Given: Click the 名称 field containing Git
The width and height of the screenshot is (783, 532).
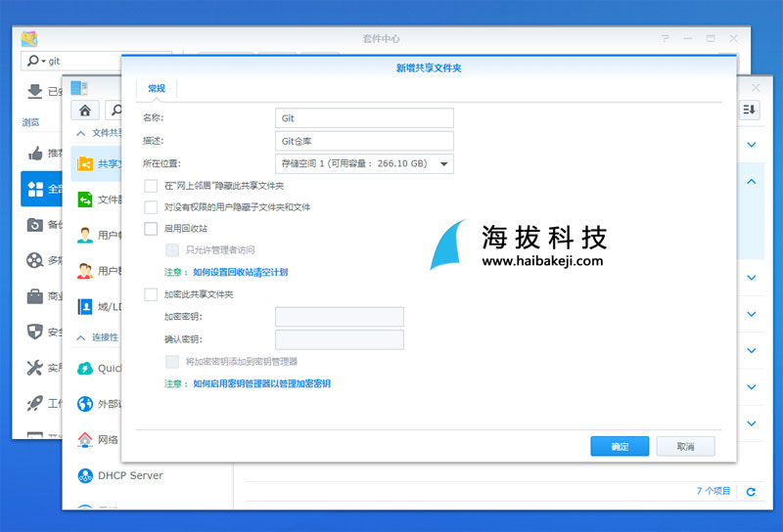Looking at the screenshot, I should 364,118.
